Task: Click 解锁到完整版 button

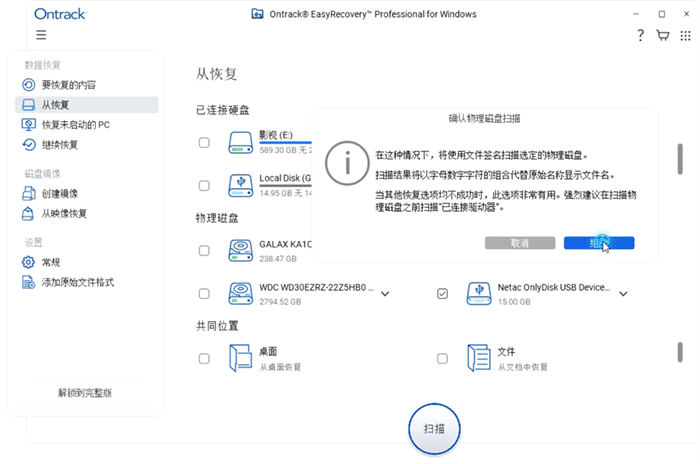Action: point(85,393)
